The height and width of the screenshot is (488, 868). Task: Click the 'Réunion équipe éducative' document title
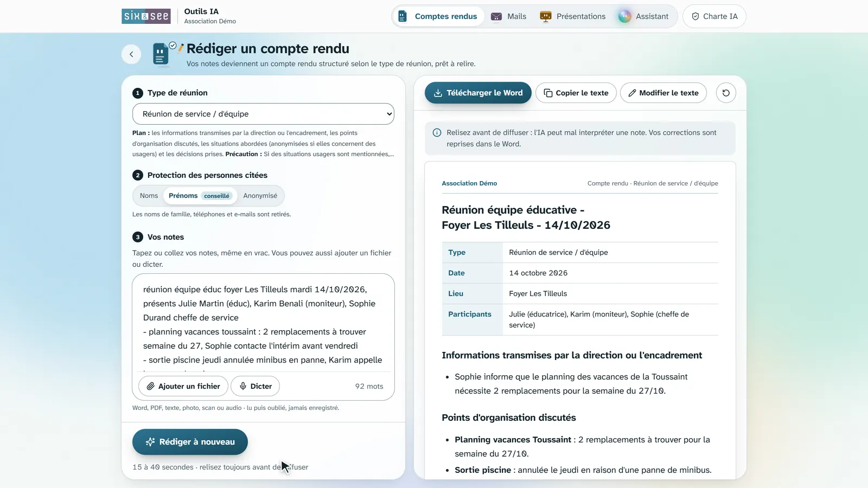[526, 217]
